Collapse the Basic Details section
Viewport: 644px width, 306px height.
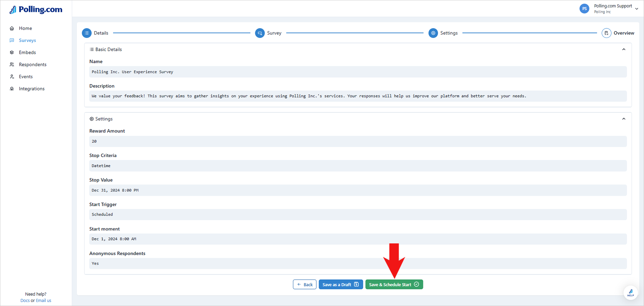624,49
